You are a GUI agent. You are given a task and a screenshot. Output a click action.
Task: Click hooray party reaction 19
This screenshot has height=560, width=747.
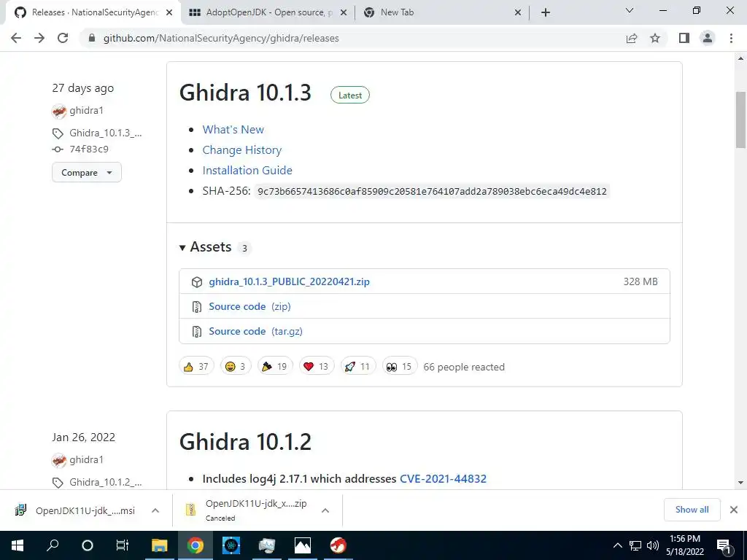[275, 366]
